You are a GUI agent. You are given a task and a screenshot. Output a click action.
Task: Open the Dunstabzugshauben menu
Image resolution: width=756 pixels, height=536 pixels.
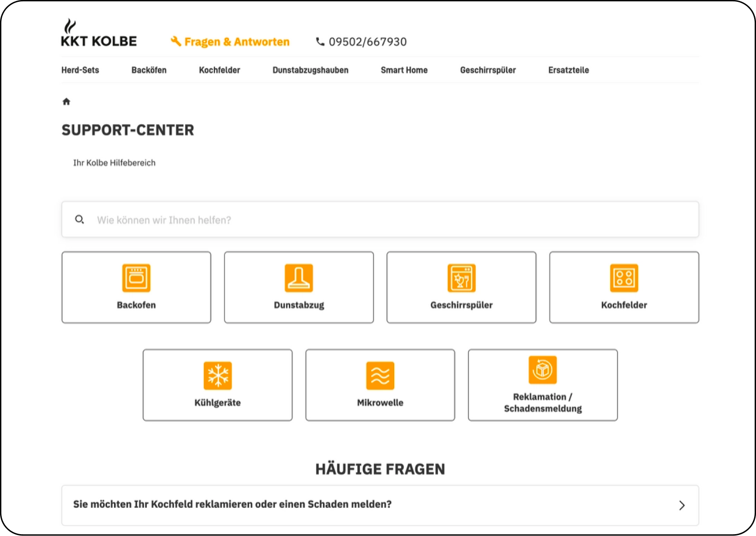[x=311, y=70]
